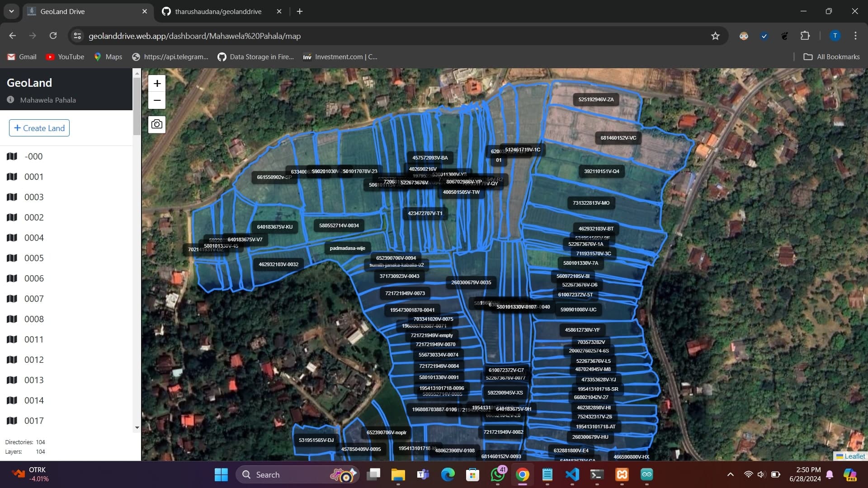
Task: Click the map icon beside directory 0008
Action: [x=12, y=319]
